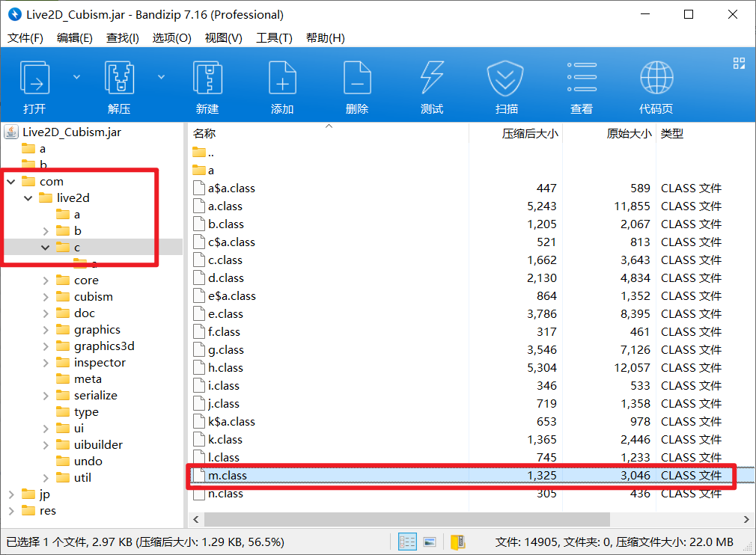Click the Code page (代码页) globe icon
756x555 pixels.
click(656, 78)
